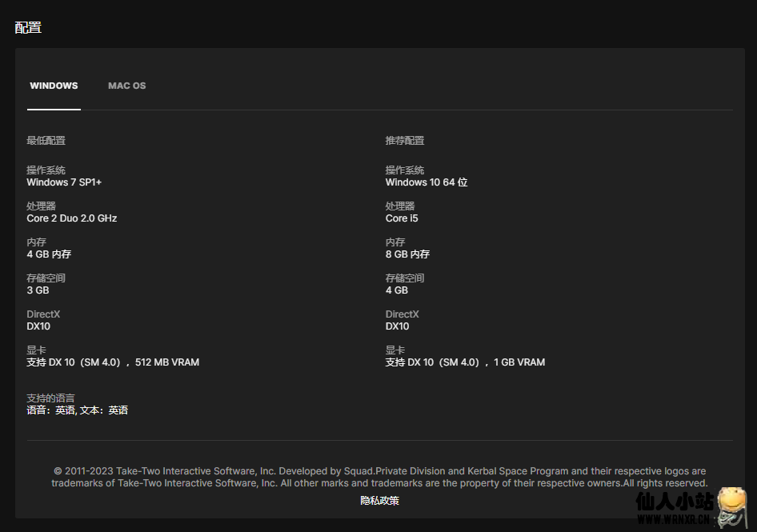
Task: Click the smiley mascot watermark icon
Action: coord(731,506)
